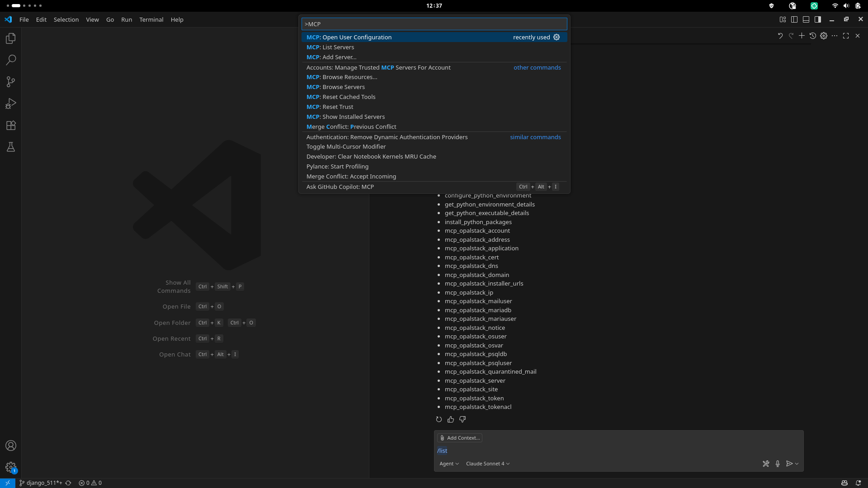Expand the send button chevron dropdown
The width and height of the screenshot is (868, 488).
click(796, 463)
